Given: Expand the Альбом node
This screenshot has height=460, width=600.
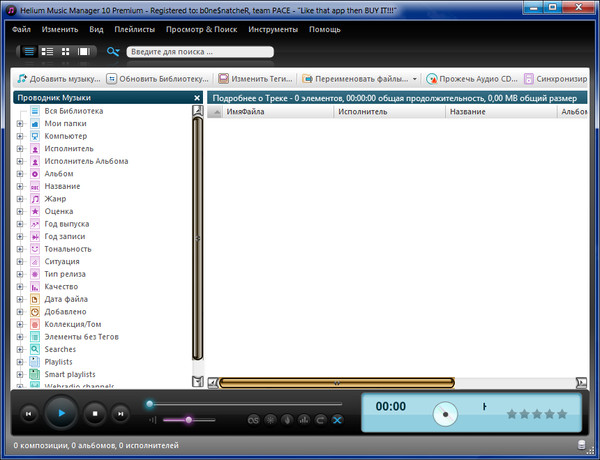Looking at the screenshot, I should [x=20, y=174].
